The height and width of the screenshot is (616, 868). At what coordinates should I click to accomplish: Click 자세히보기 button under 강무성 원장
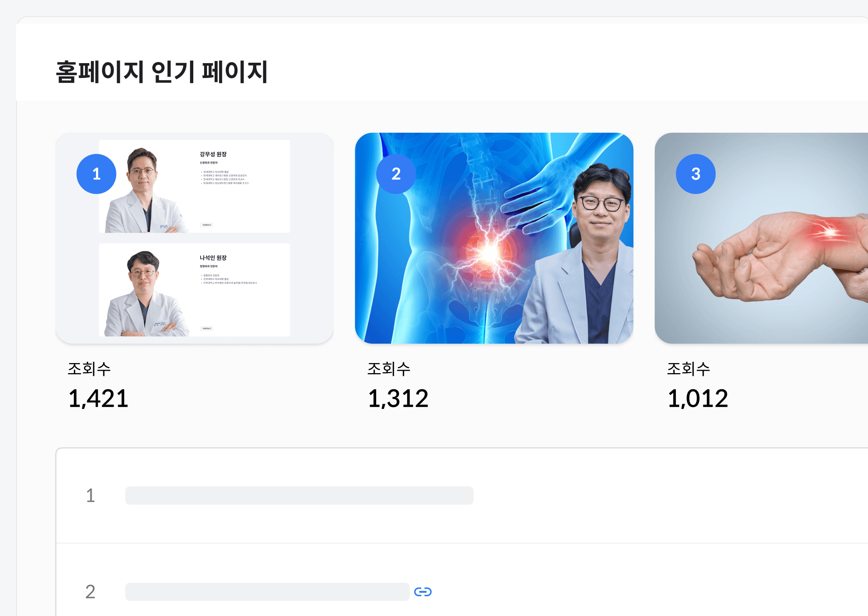(x=207, y=225)
